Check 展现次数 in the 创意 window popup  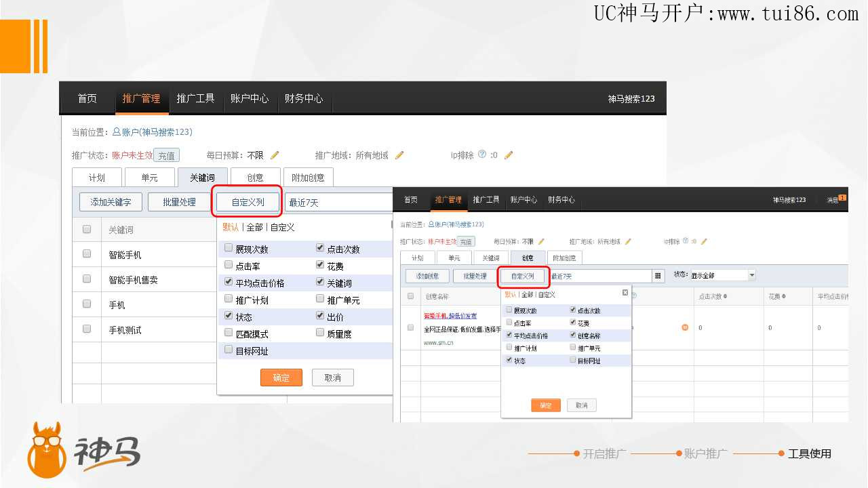point(509,310)
